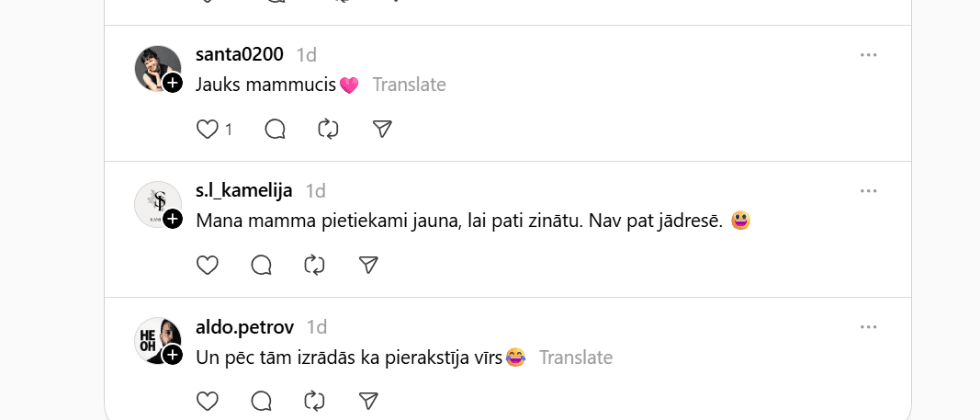Viewport: 980px width, 420px height.
Task: Share santa0200's comment via send icon
Action: click(383, 130)
